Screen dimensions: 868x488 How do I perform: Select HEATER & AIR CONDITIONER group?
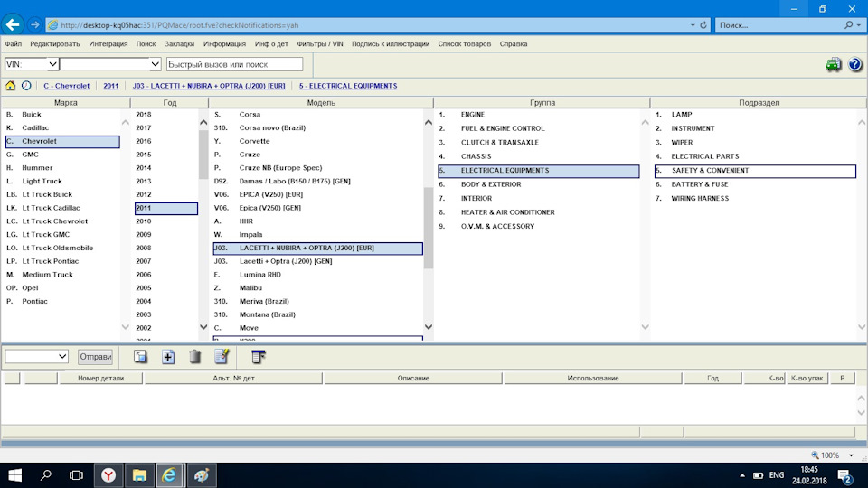tap(539, 212)
